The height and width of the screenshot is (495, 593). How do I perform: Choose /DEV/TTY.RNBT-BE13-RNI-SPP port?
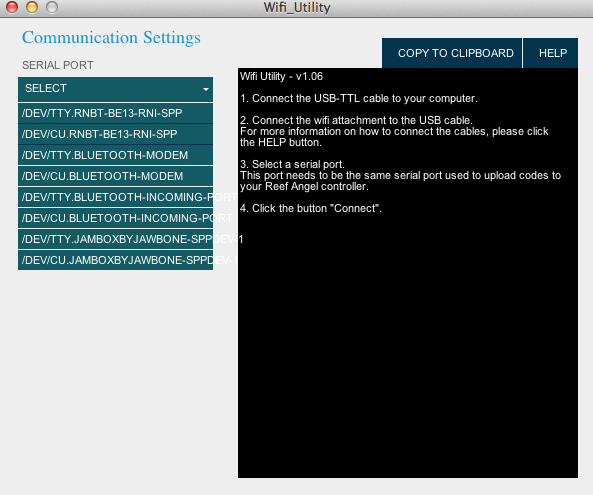tap(115, 113)
